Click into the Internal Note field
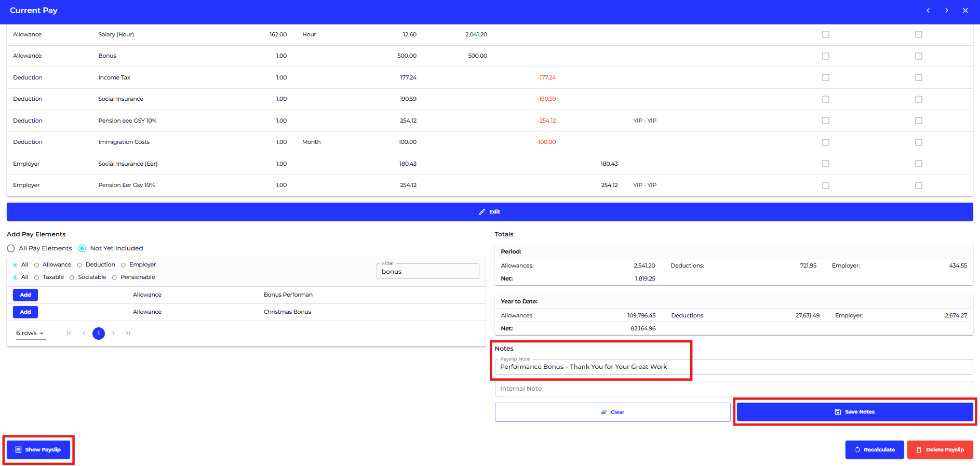Image resolution: width=980 pixels, height=466 pixels. 734,389
